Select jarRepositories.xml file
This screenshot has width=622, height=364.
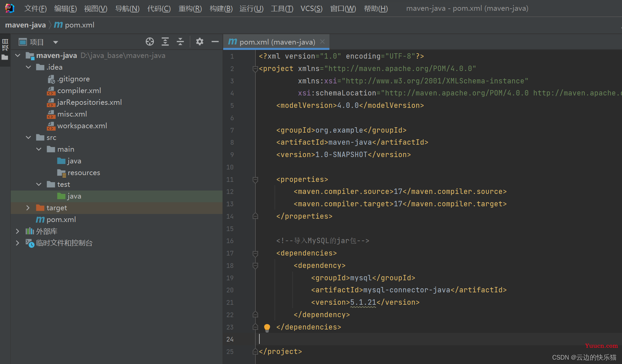(89, 102)
